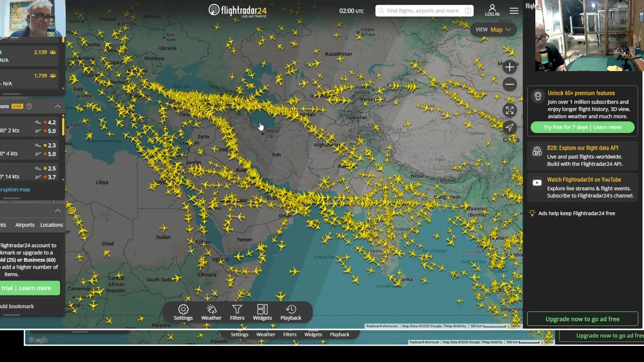Screen dimensions: 644x362
Task: Click the Weather label in the lower duplicate strip
Action: [x=266, y=334]
